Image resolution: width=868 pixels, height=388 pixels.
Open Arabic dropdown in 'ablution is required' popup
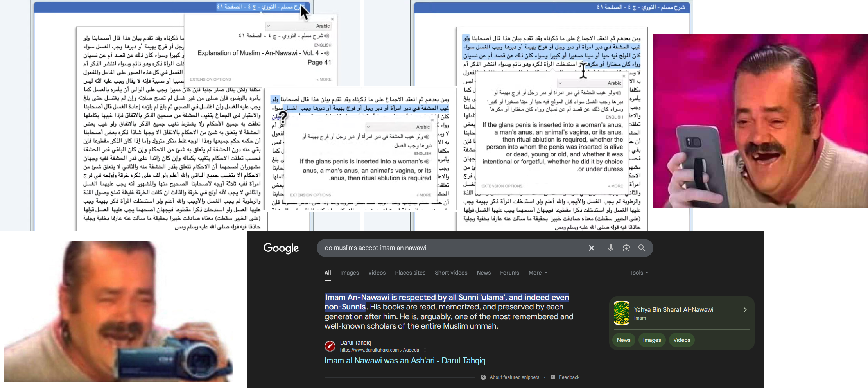399,127
